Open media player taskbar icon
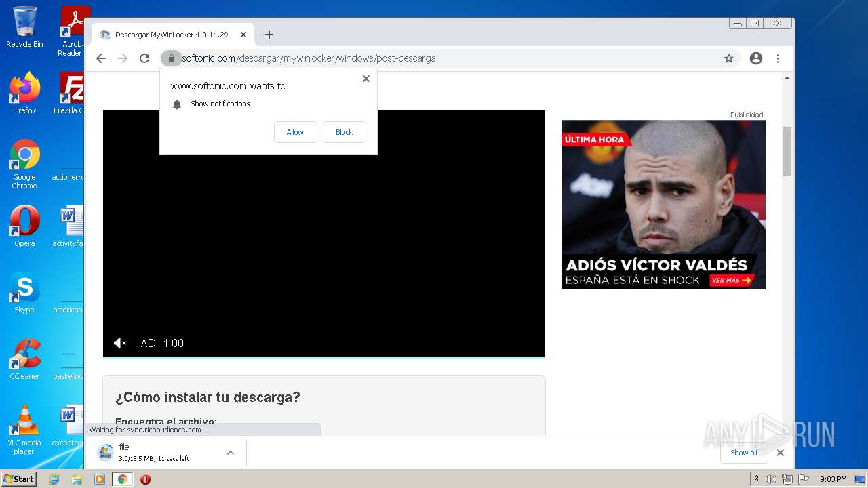868x488 pixels. (x=100, y=479)
